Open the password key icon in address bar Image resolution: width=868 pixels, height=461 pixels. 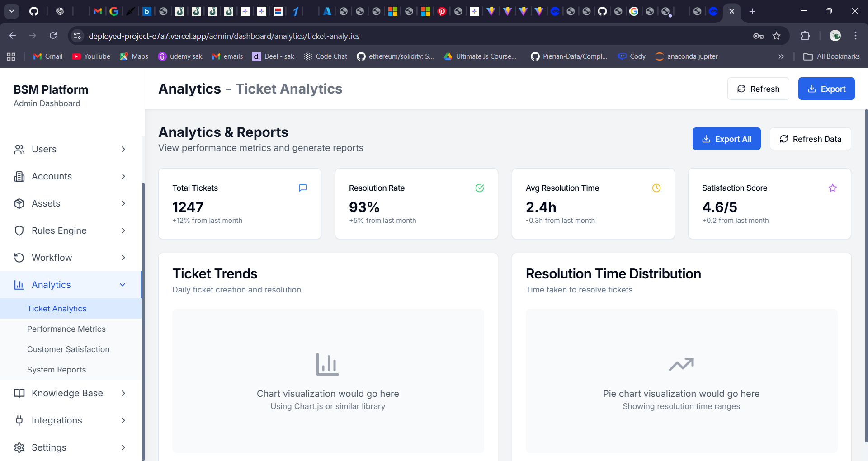[758, 36]
